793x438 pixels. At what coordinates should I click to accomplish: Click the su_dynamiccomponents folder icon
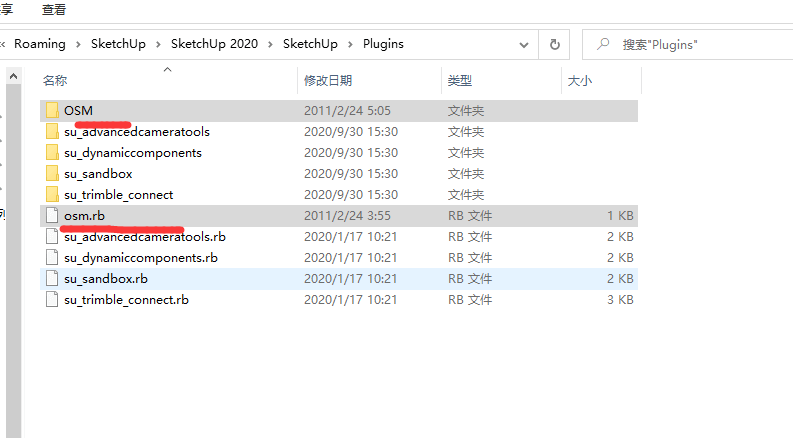click(x=52, y=152)
